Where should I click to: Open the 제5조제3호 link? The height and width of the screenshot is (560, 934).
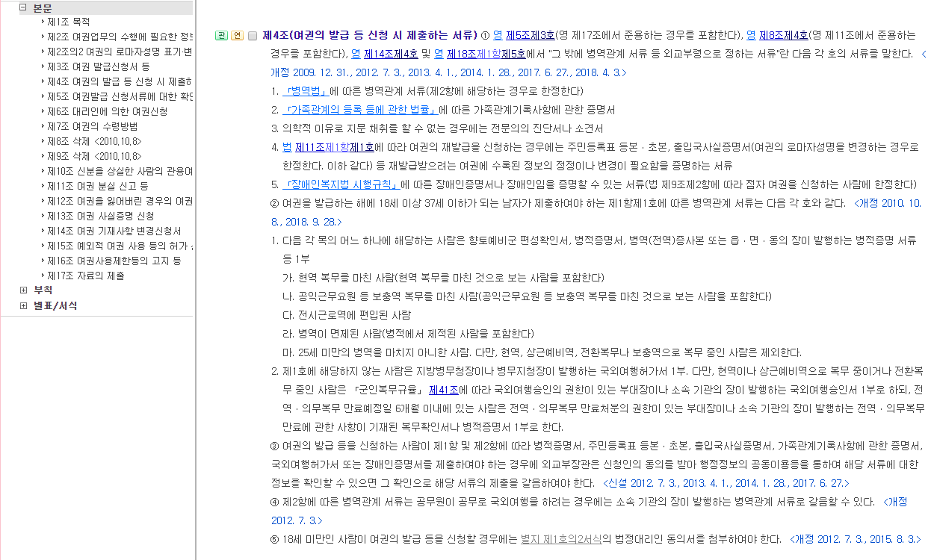pos(531,35)
